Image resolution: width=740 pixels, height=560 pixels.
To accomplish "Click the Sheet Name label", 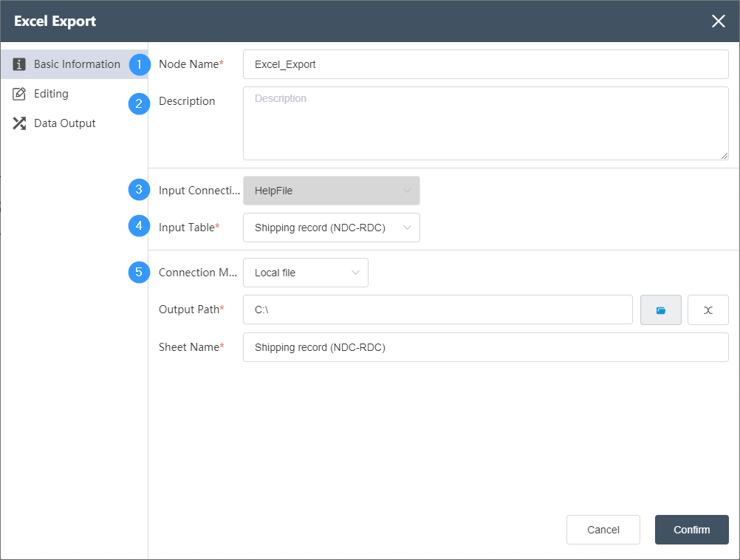I will click(x=191, y=347).
